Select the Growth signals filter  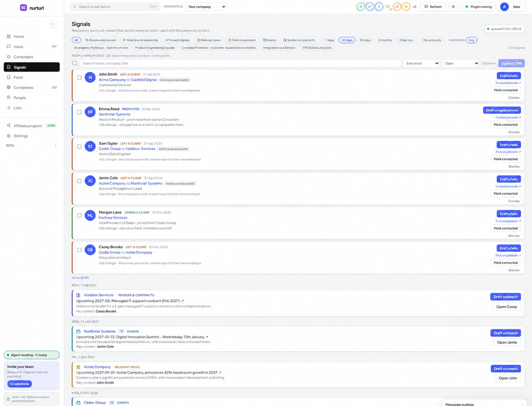(177, 40)
